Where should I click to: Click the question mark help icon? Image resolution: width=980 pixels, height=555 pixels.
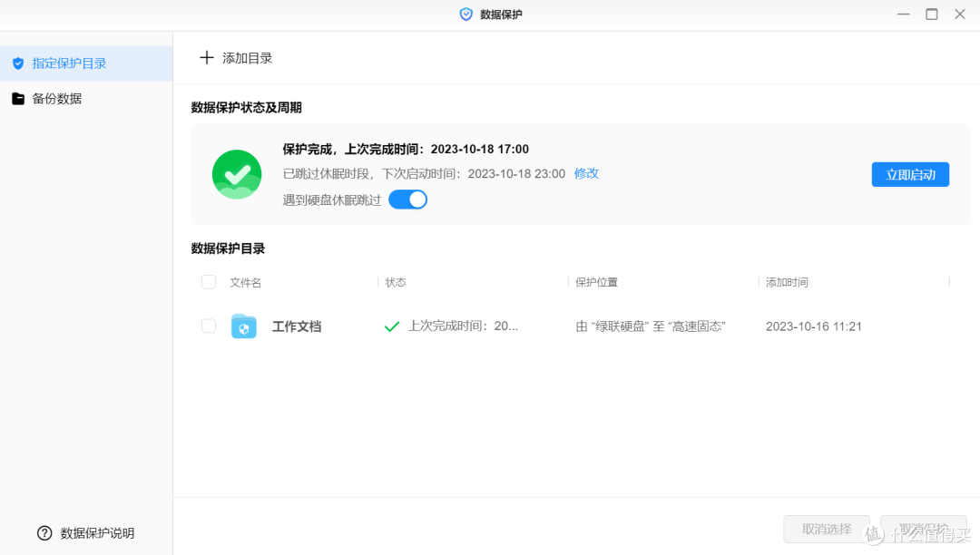coord(44,533)
